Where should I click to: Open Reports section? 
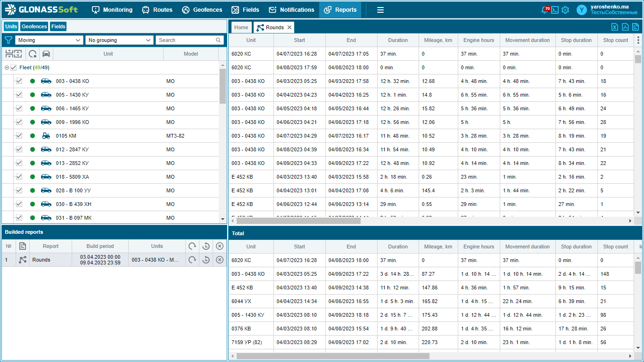pyautogui.click(x=340, y=10)
